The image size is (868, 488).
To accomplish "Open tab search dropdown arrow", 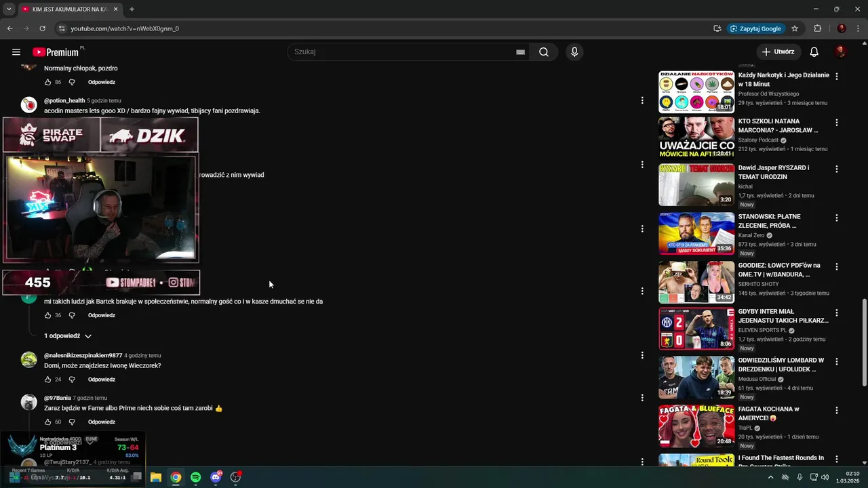I will tap(9, 9).
